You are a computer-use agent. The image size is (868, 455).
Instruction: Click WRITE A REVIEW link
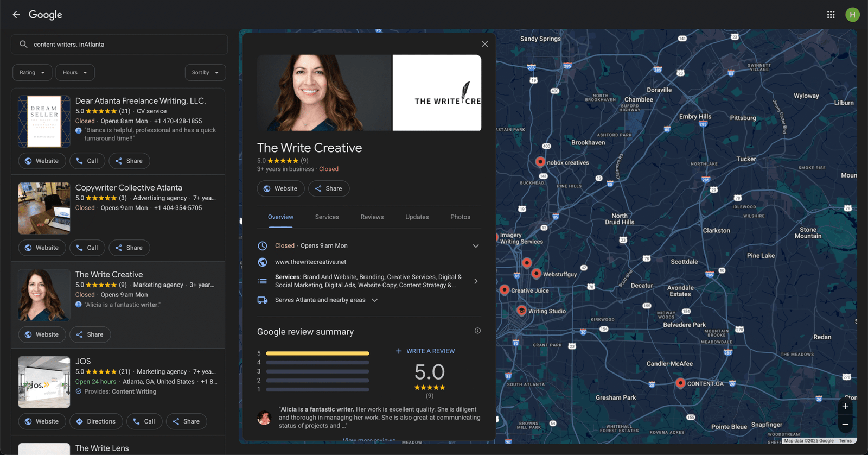425,351
